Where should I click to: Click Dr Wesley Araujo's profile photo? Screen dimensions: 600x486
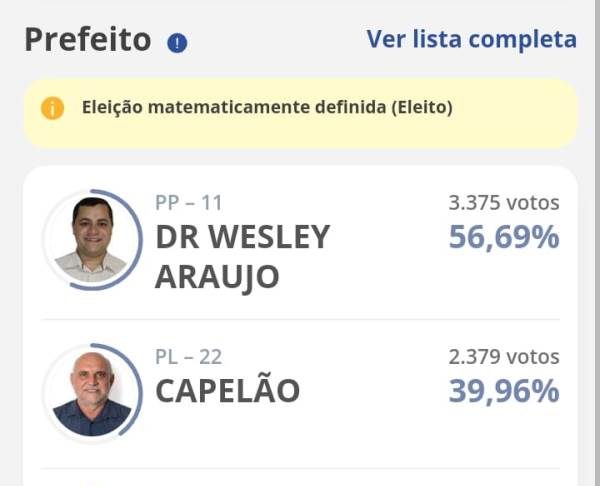tap(92, 240)
